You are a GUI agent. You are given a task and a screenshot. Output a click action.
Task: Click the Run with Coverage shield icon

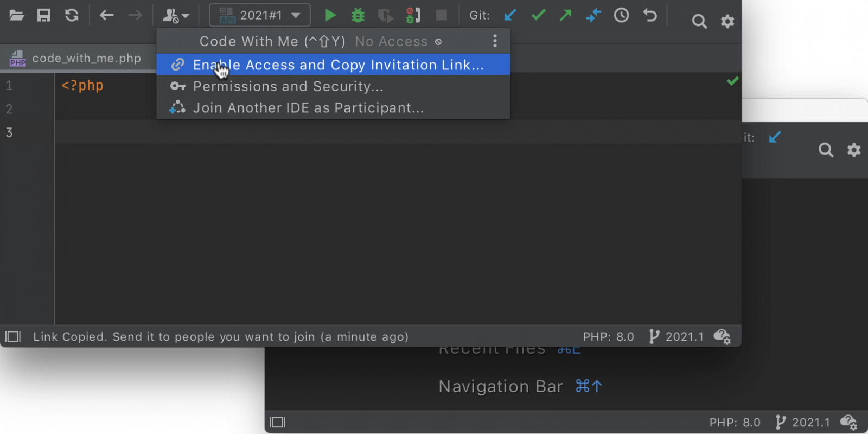385,16
